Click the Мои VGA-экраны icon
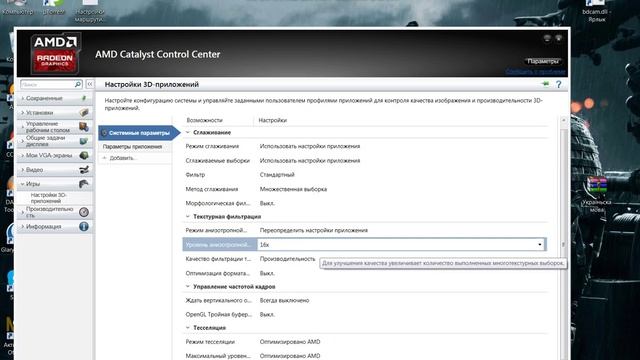640x360 pixels. click(x=84, y=155)
